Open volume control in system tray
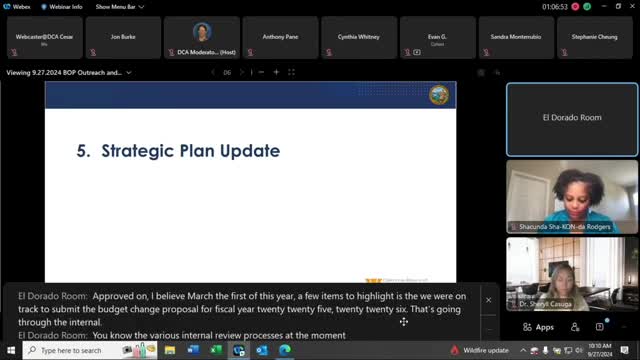The image size is (640, 360). [x=579, y=350]
